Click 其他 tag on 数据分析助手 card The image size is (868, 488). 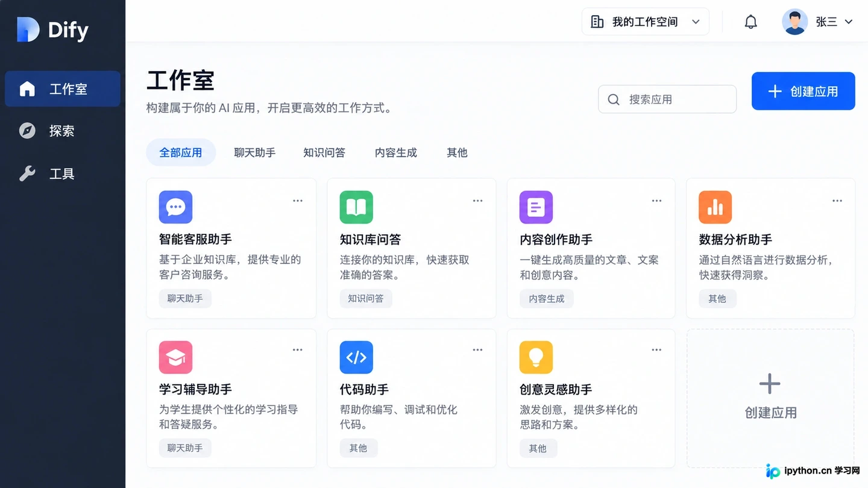717,298
